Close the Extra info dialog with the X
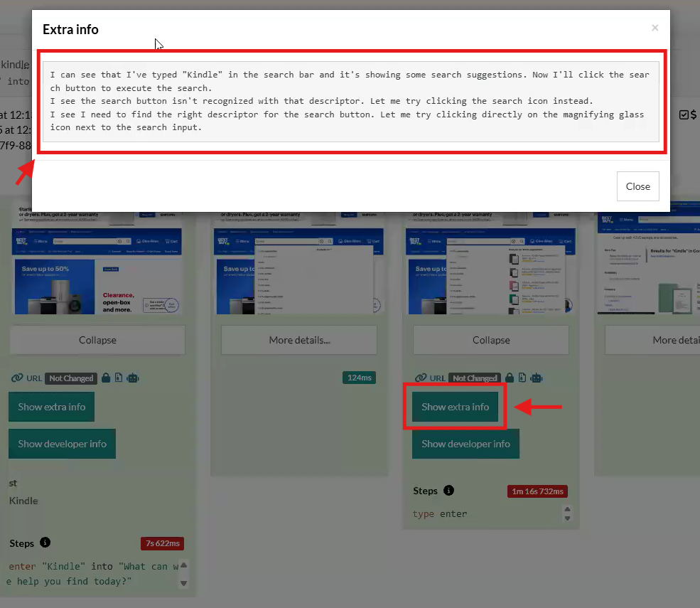Image resolution: width=700 pixels, height=608 pixels. [655, 28]
